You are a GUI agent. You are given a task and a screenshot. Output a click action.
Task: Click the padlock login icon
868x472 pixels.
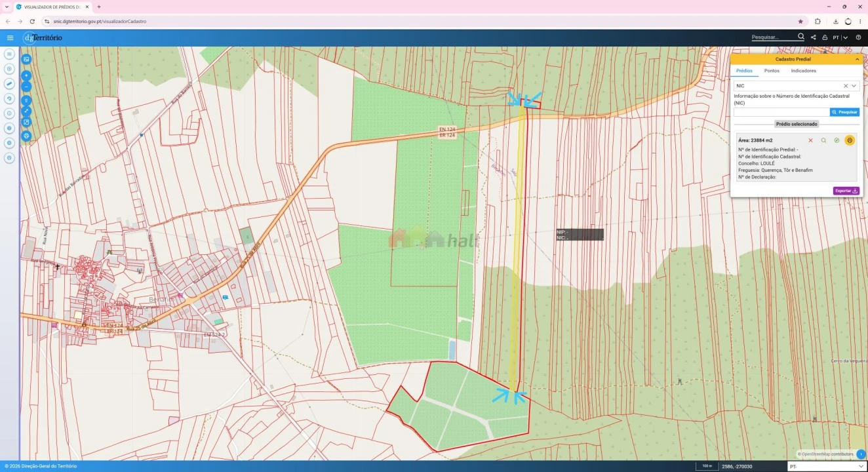click(825, 38)
